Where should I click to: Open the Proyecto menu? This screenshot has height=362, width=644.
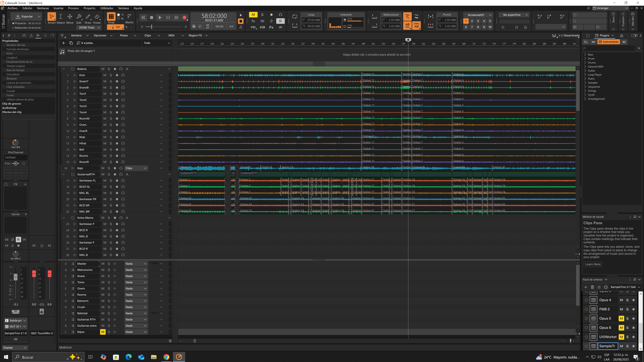(x=90, y=8)
